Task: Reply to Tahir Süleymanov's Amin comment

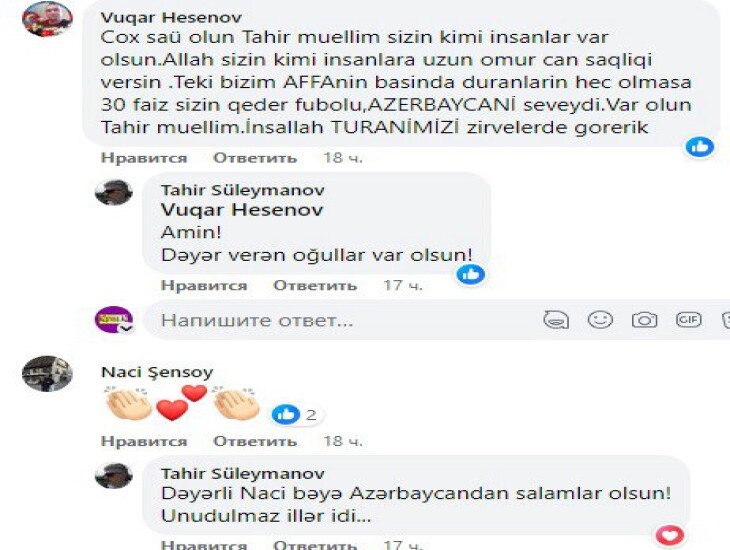Action: 315,285
